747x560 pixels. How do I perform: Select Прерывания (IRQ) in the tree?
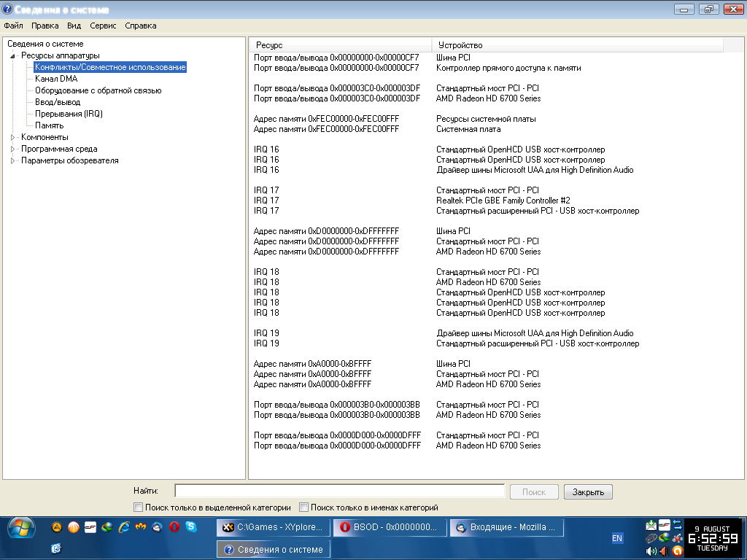pyautogui.click(x=69, y=114)
